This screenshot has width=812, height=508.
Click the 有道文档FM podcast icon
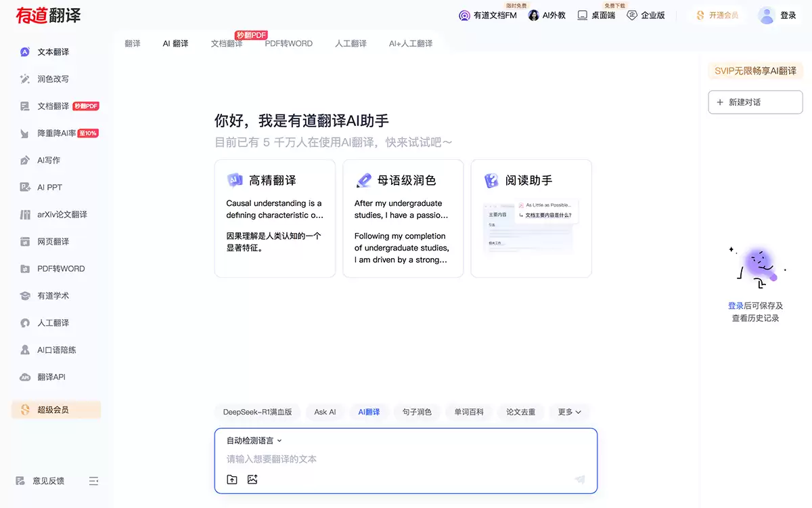(464, 16)
